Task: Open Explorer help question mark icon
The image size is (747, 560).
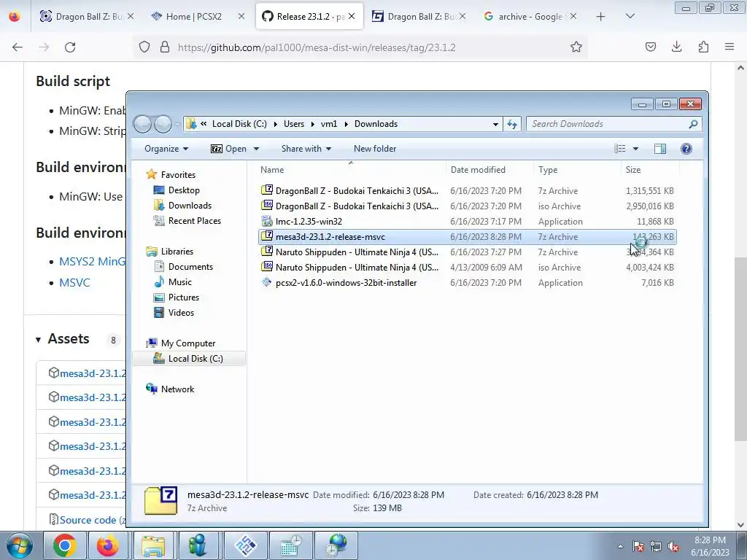Action: point(686,149)
